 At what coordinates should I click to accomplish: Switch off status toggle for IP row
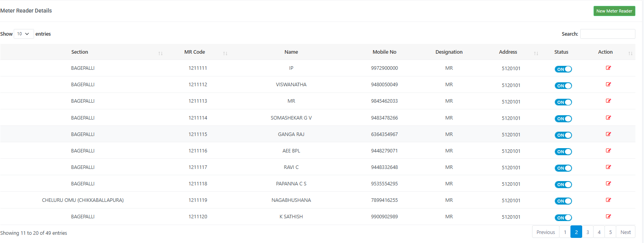(563, 69)
